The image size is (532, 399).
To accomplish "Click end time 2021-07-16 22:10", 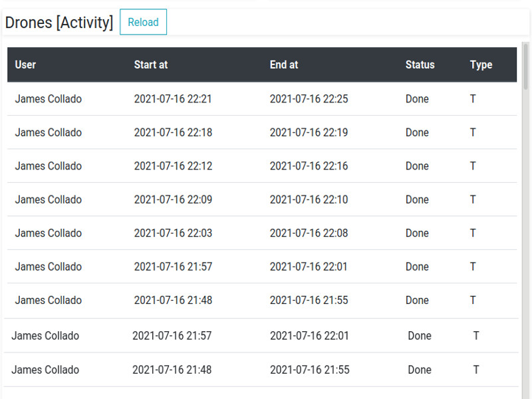I will pos(309,199).
